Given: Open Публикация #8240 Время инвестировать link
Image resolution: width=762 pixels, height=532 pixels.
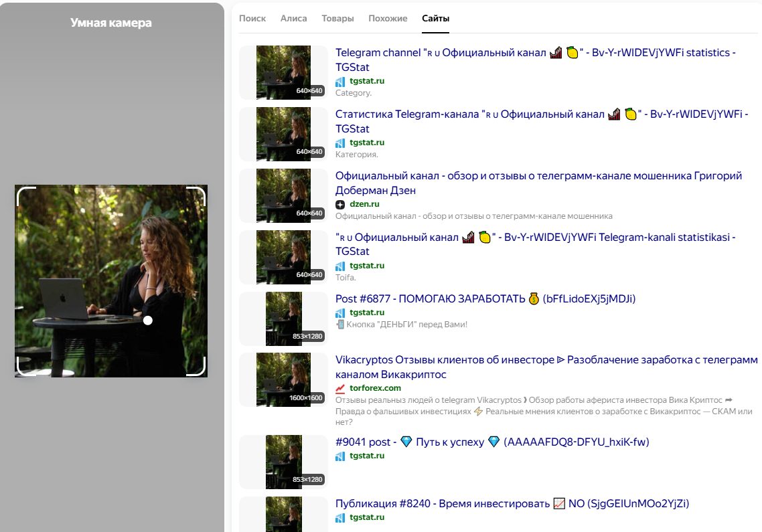Looking at the screenshot, I should coord(512,503).
